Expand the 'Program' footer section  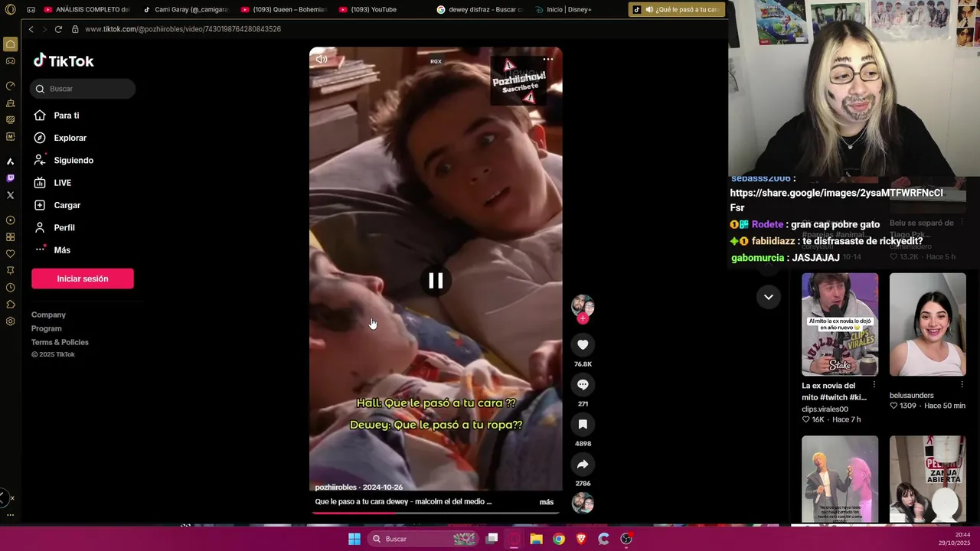point(47,328)
